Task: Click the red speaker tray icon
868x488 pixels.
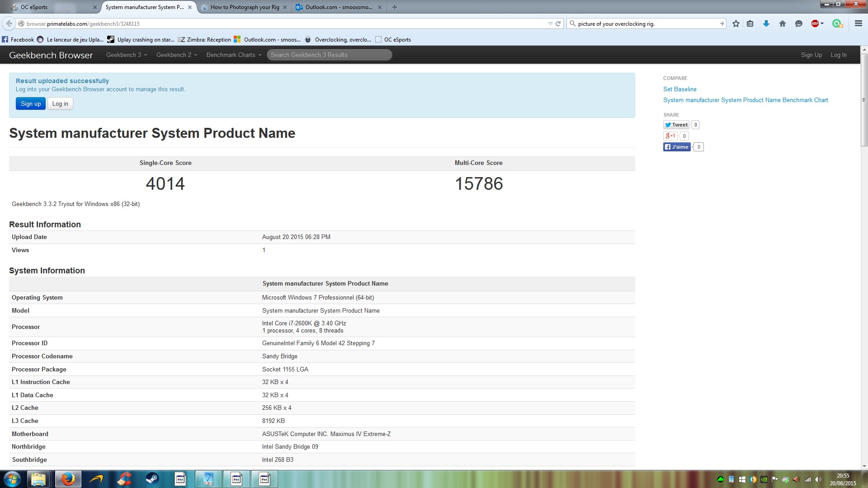Action: pyautogui.click(x=796, y=479)
